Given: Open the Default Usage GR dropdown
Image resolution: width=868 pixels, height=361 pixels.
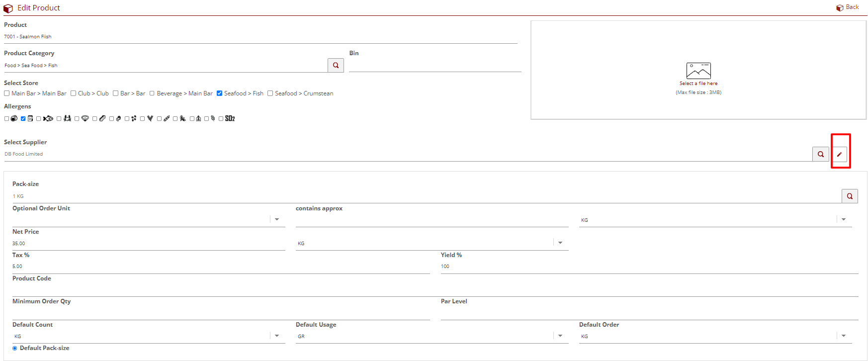Looking at the screenshot, I should pos(560,336).
